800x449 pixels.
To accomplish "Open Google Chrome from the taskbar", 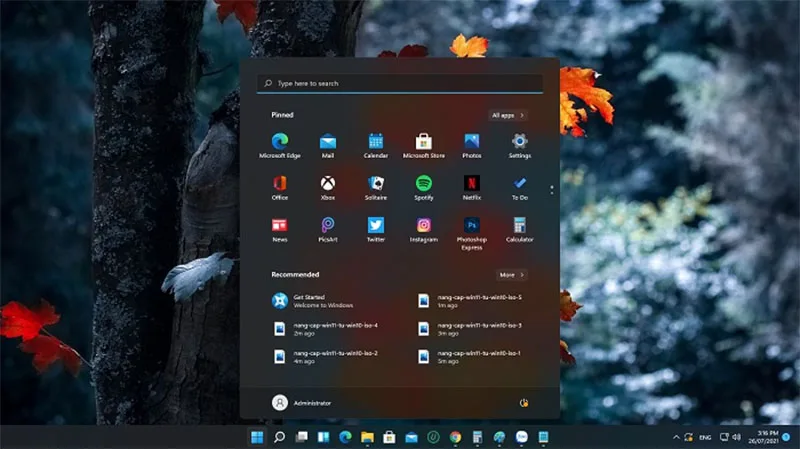I will [455, 437].
